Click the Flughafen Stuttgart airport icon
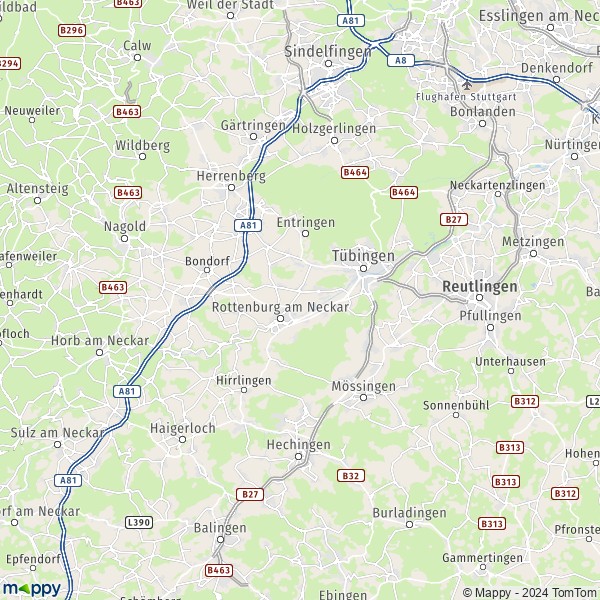Viewport: 600px width, 600px height. coord(466,85)
